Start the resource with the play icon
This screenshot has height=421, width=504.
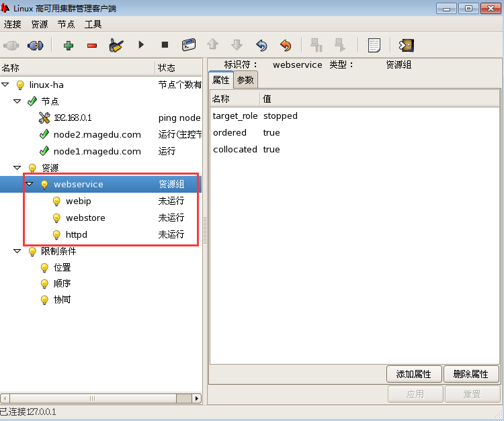coord(141,45)
